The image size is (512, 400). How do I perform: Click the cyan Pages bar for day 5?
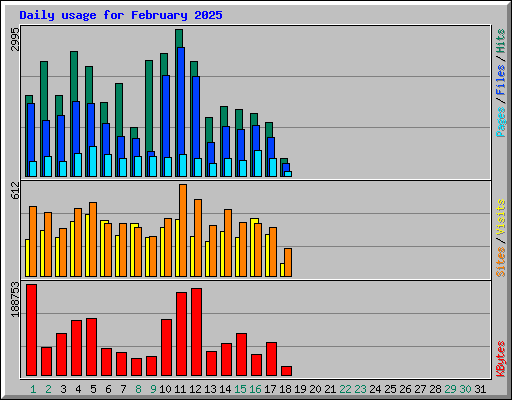point(93,161)
